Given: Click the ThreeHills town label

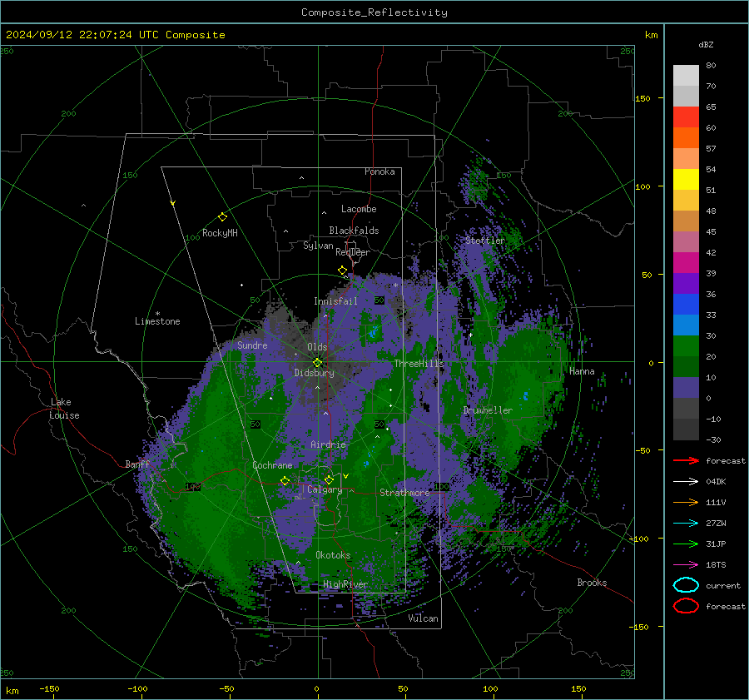Looking at the screenshot, I should [x=419, y=364].
